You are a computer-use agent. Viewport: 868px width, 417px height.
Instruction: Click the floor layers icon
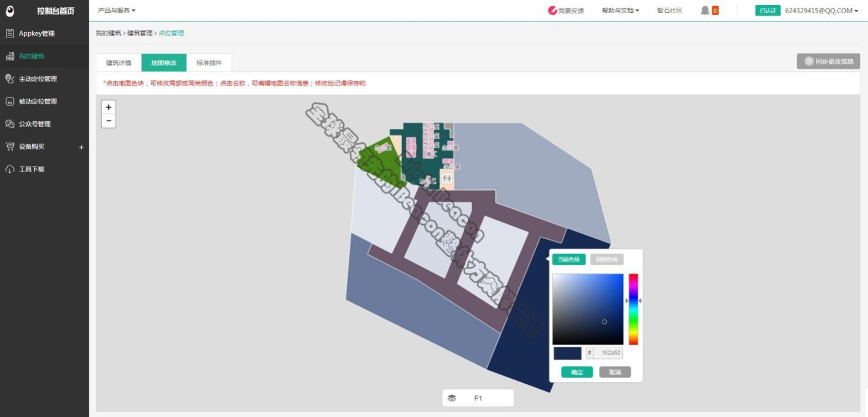click(x=452, y=398)
